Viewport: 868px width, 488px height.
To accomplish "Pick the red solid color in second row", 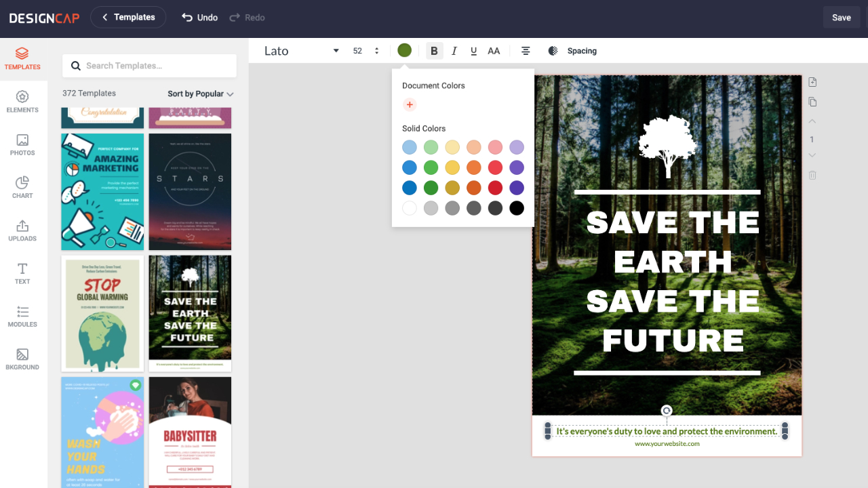I will [496, 167].
